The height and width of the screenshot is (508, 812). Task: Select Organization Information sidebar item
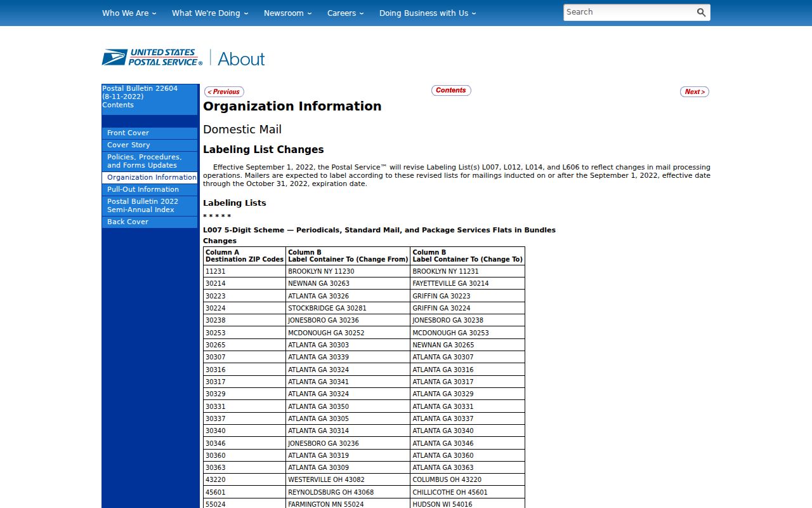pos(150,178)
